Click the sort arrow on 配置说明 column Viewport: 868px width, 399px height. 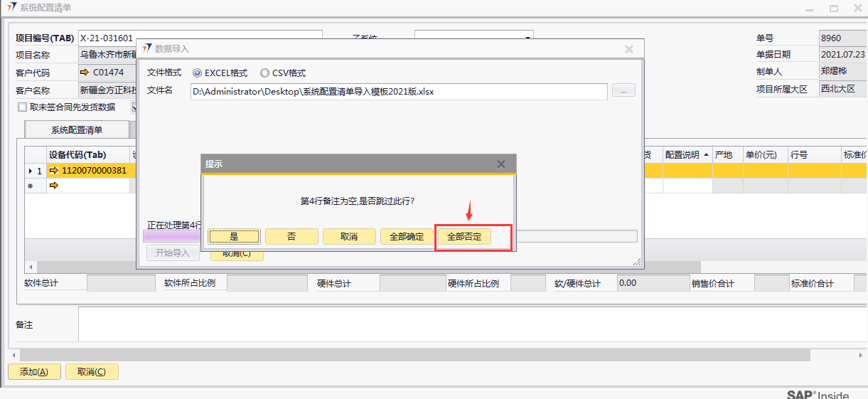tap(706, 155)
